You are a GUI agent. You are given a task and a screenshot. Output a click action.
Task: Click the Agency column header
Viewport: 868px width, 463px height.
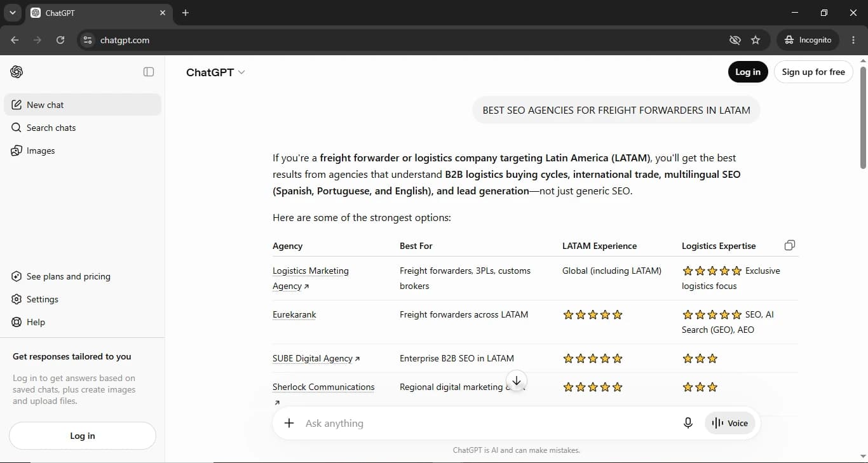[x=287, y=246]
